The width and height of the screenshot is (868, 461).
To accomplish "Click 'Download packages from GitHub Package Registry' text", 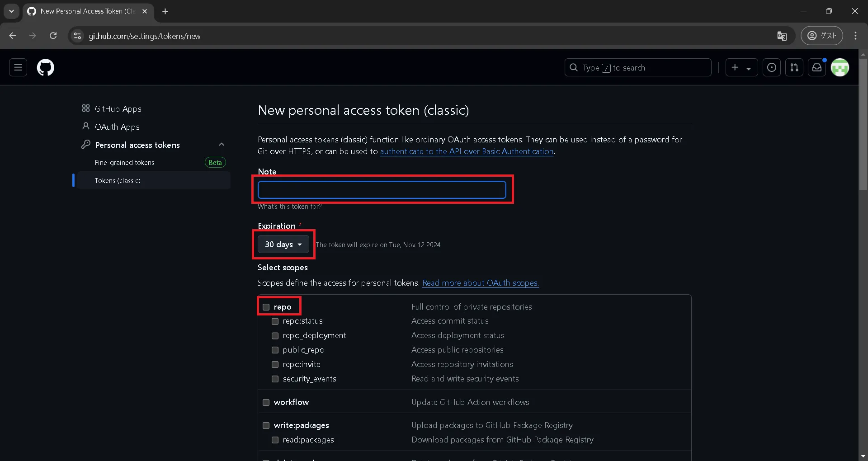I will coord(502,440).
